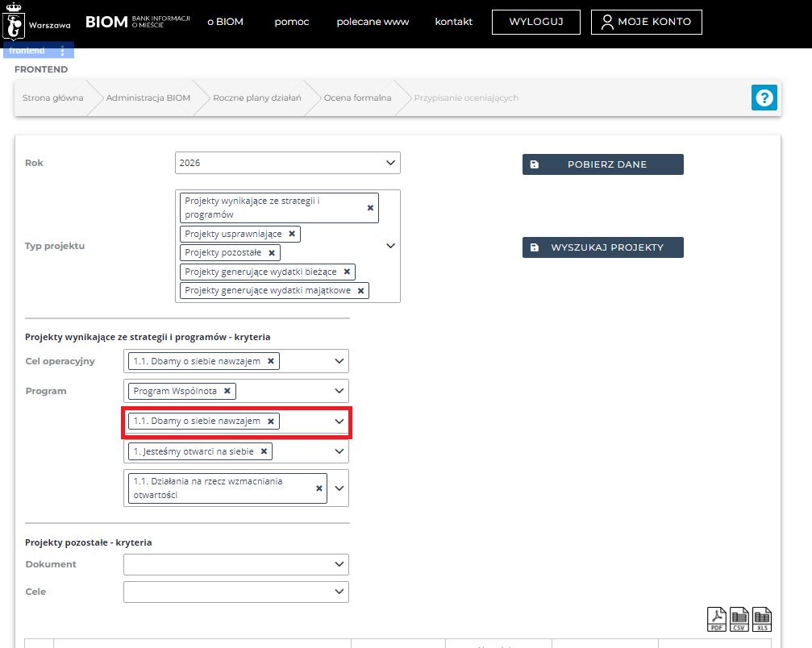Image resolution: width=812 pixels, height=648 pixels.
Task: Navigate to 'Ocena formalna' breadcrumb
Action: (x=357, y=98)
